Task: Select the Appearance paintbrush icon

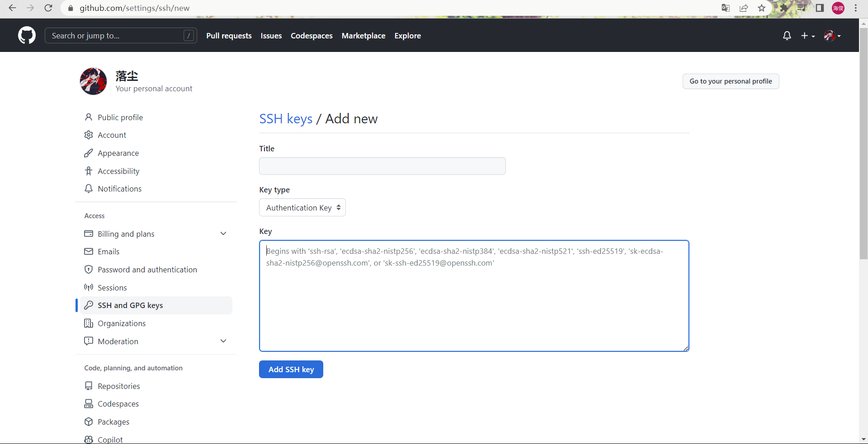Action: 89,153
